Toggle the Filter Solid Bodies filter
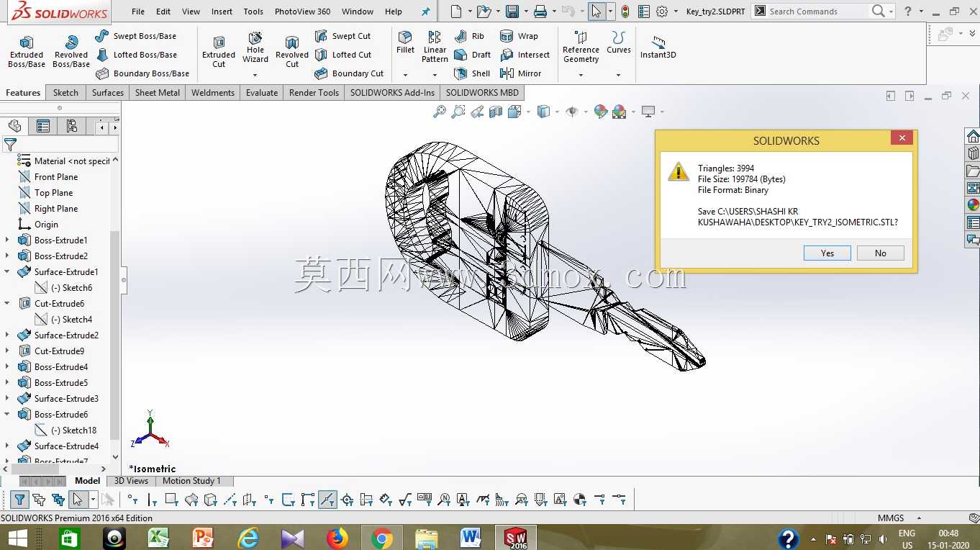Viewport: 980px width, 550px height. point(210,499)
